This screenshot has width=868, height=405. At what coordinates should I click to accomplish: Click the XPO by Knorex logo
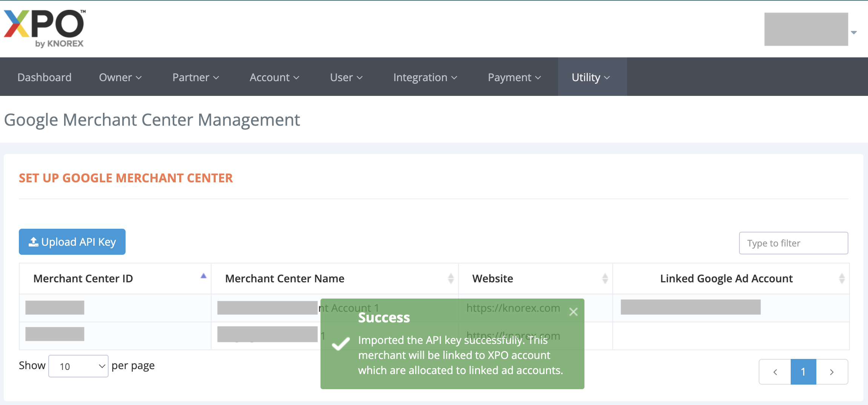point(44,29)
